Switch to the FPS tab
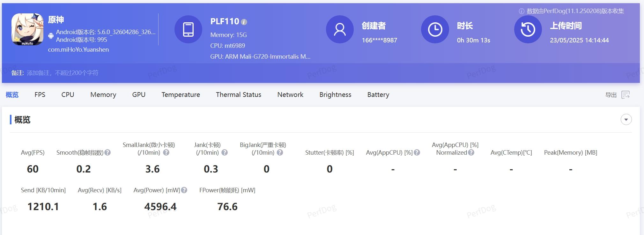 point(40,95)
